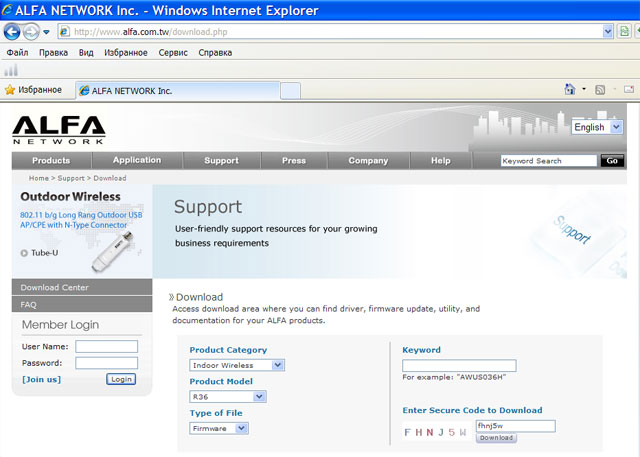
Task: Click the Member Login heading
Action: click(x=60, y=325)
